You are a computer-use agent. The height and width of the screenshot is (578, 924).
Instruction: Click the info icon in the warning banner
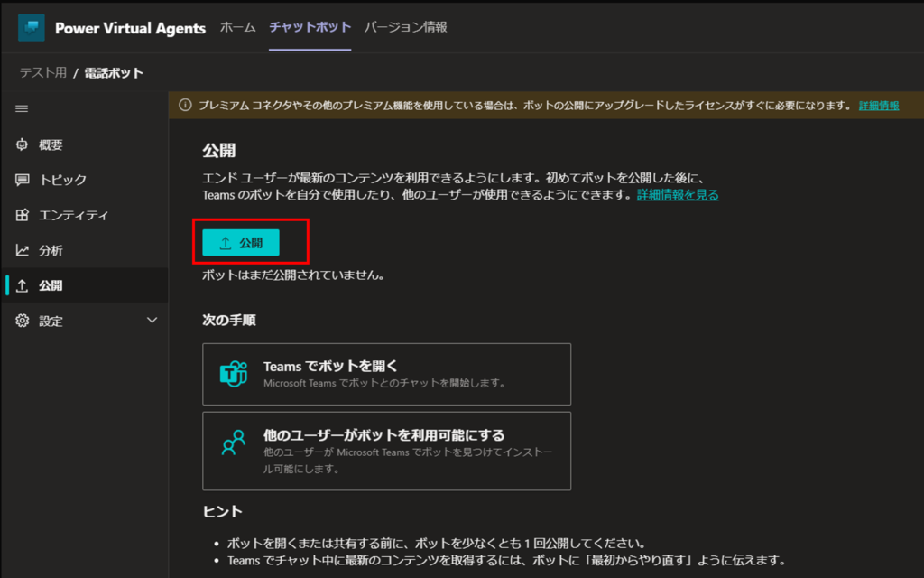click(185, 106)
